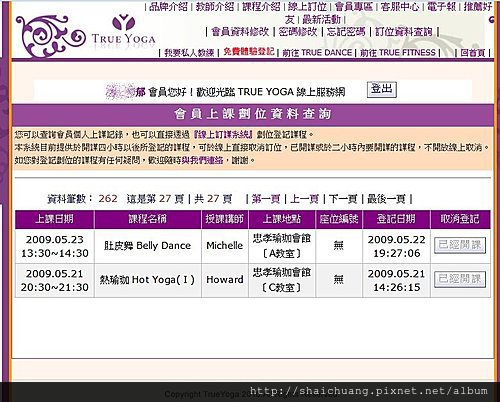The height and width of the screenshot is (402, 500).
Task: Click 會員上課劃位資料查詢 page title
Action: [253, 114]
